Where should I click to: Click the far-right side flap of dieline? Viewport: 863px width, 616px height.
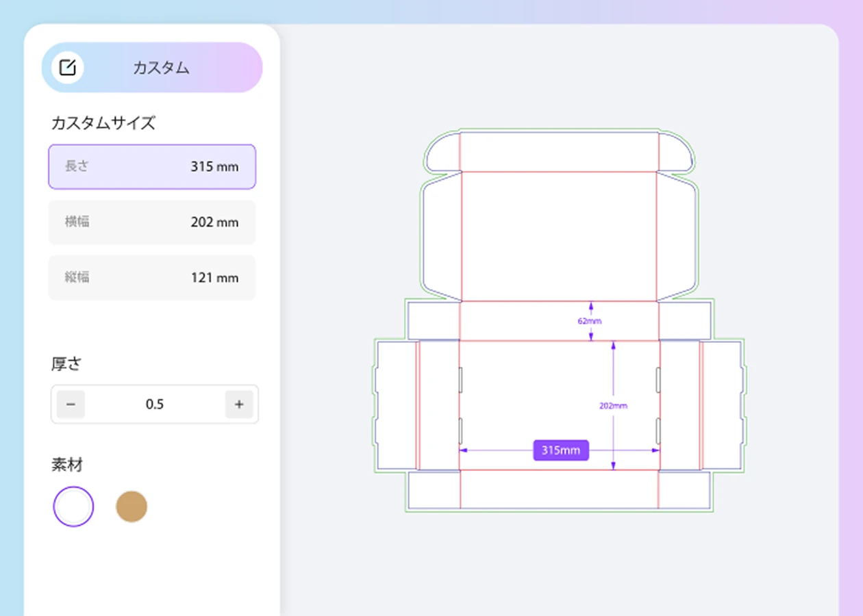pyautogui.click(x=723, y=405)
